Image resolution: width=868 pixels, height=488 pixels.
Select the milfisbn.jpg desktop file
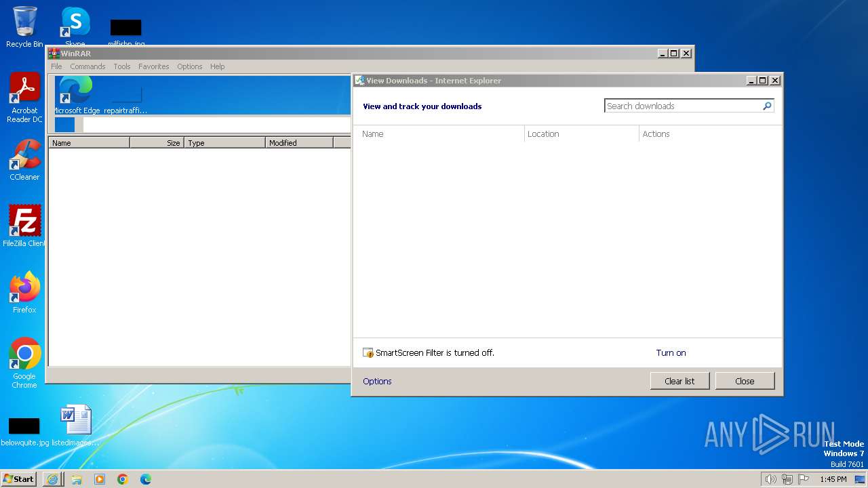126,33
